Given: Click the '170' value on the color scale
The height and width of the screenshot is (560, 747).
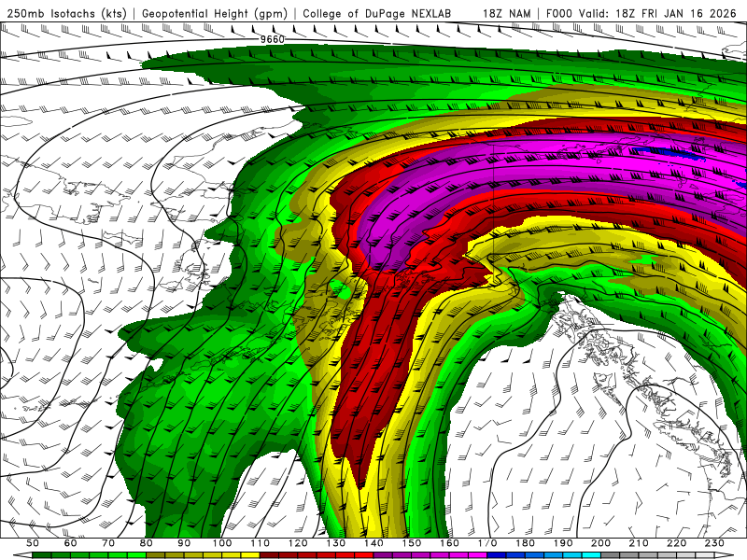Looking at the screenshot, I should (x=487, y=543).
